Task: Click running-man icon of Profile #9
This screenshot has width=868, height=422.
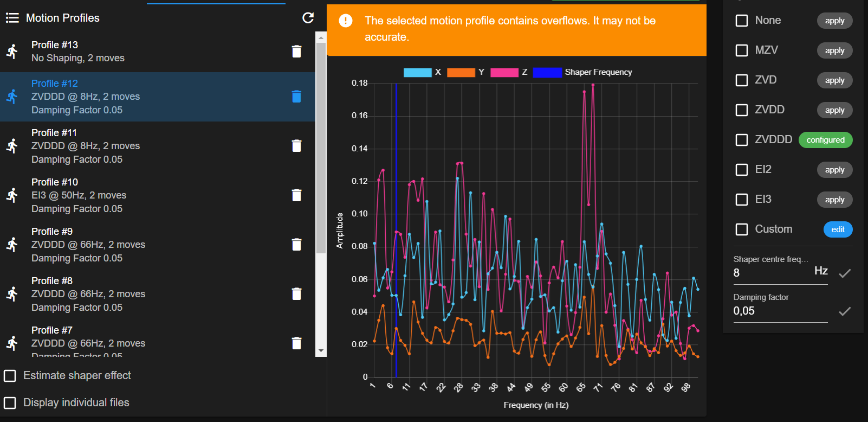Action: coord(12,245)
